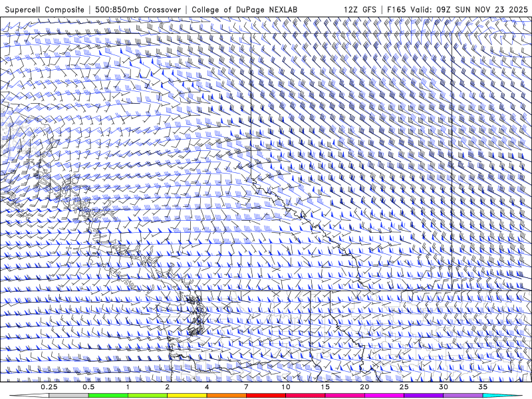
Task: Select the magenta 20–25 color bar segment
Action: (x=384, y=396)
